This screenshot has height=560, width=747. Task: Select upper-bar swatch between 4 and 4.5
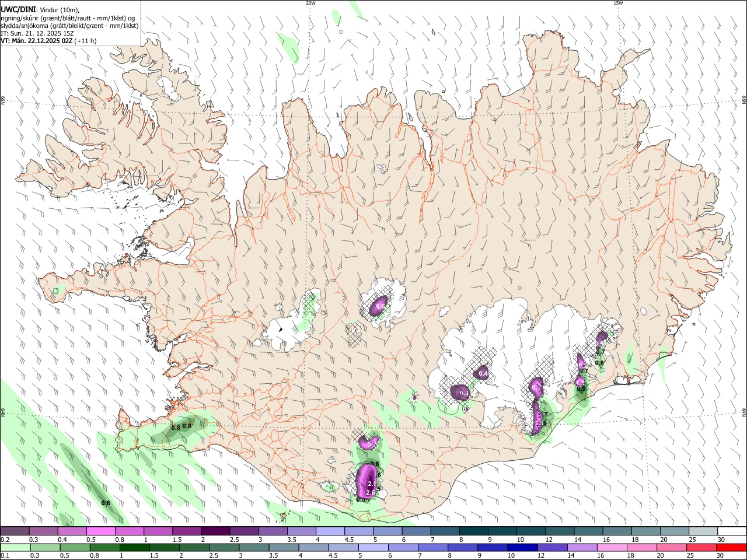pyautogui.click(x=330, y=531)
